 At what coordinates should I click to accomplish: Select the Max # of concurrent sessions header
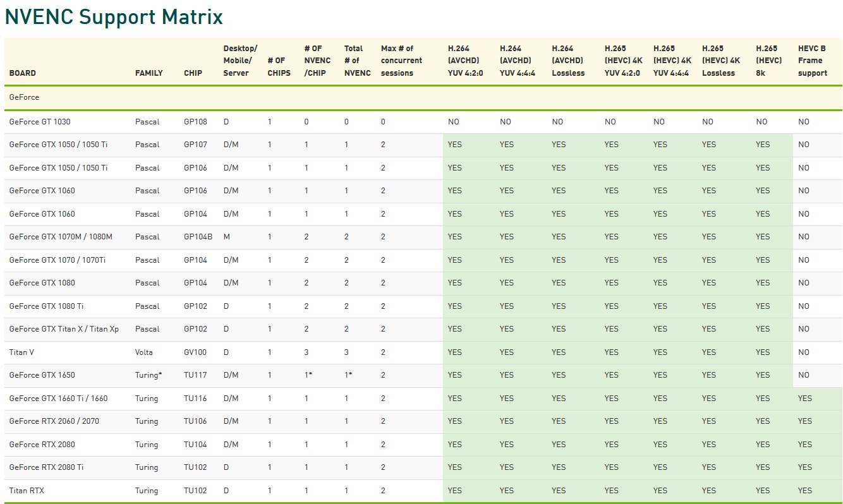(402, 61)
